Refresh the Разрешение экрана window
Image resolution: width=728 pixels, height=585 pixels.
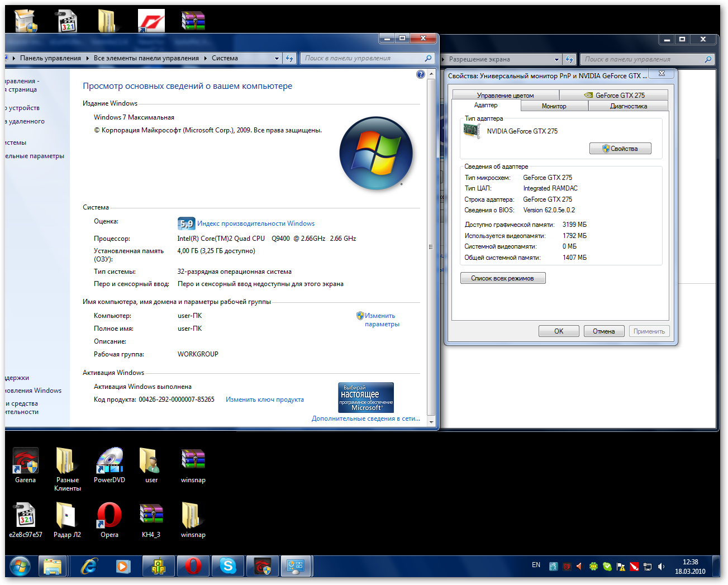(x=569, y=59)
